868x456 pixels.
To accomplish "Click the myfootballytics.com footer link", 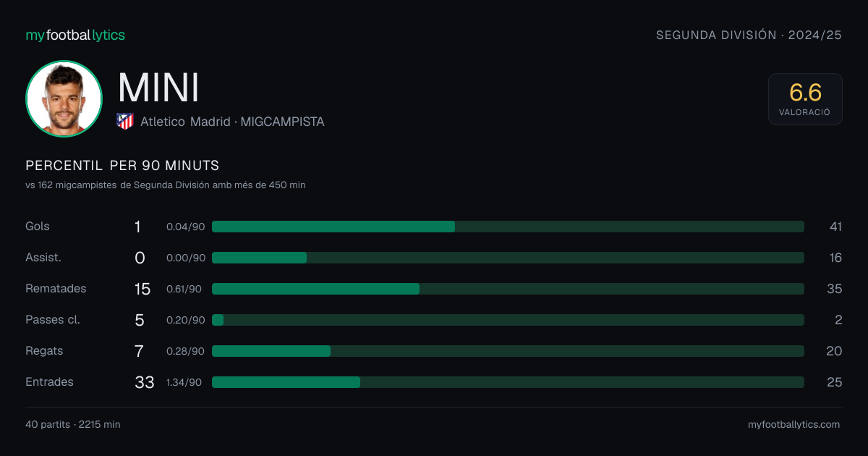I will tap(793, 425).
